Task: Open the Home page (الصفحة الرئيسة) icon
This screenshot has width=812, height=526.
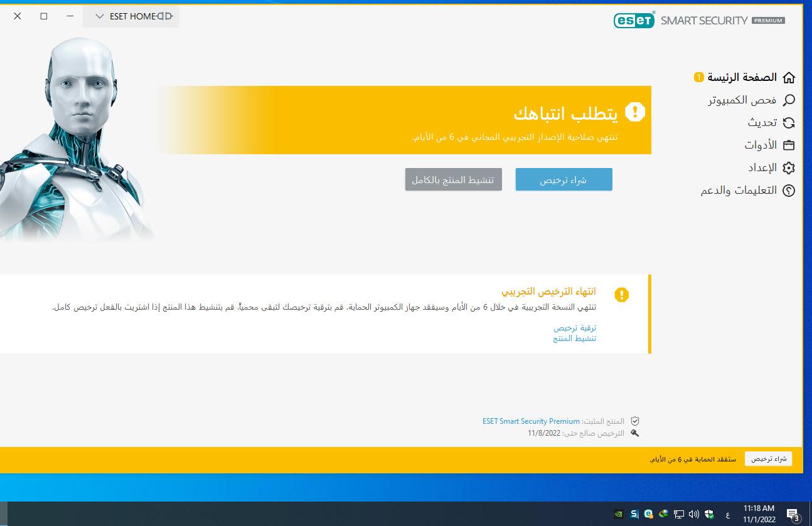Action: (x=789, y=78)
